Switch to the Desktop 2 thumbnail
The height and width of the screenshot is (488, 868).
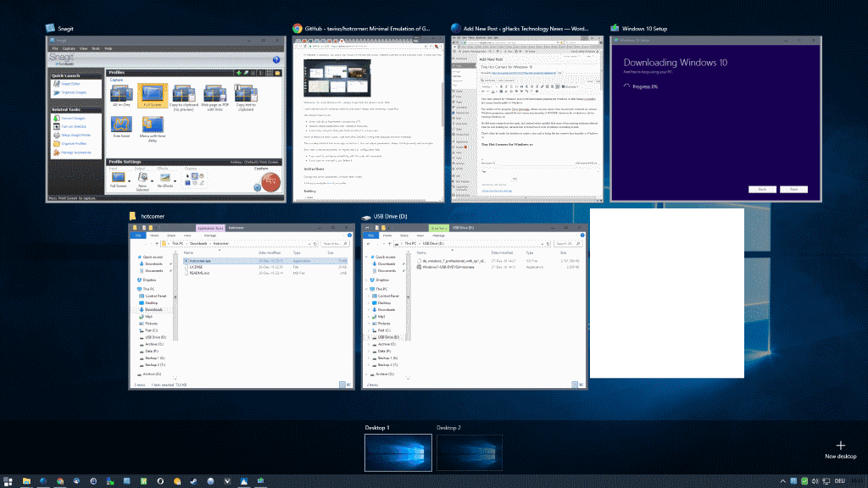[x=470, y=452]
